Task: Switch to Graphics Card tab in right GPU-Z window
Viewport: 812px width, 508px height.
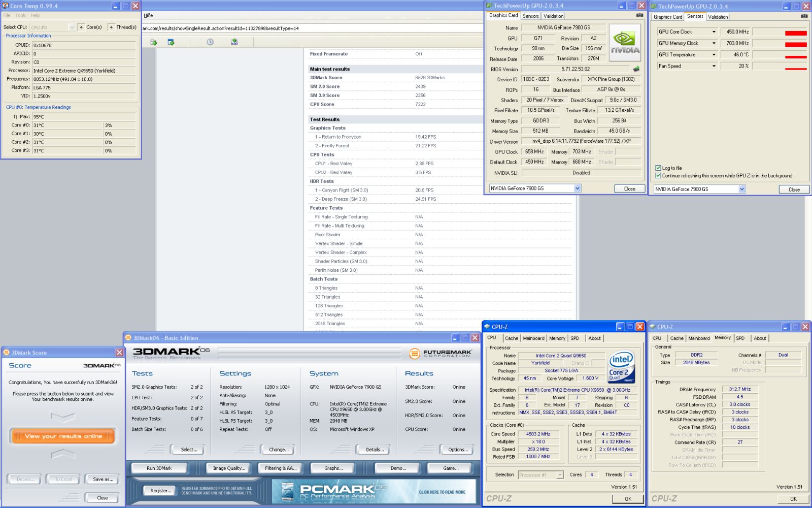Action: pyautogui.click(x=668, y=17)
